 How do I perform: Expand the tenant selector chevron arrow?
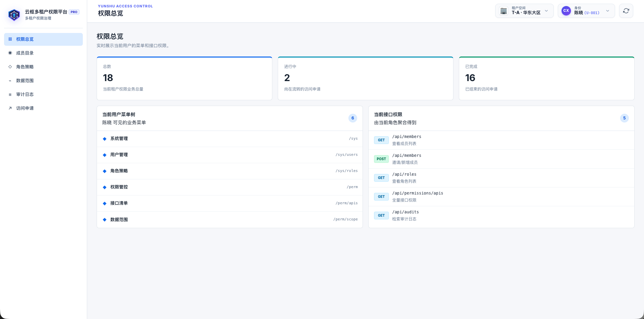[x=546, y=11]
